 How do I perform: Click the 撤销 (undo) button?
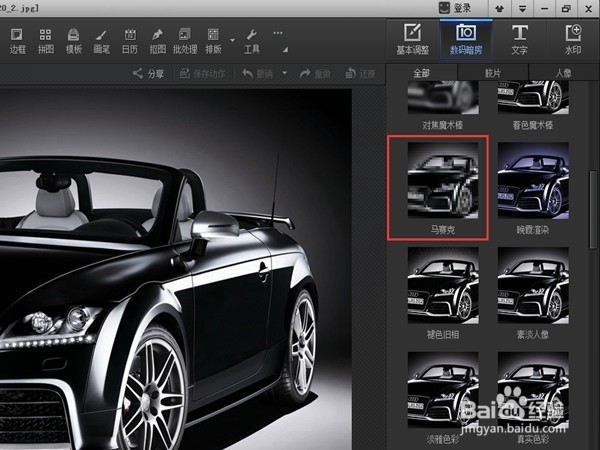258,73
